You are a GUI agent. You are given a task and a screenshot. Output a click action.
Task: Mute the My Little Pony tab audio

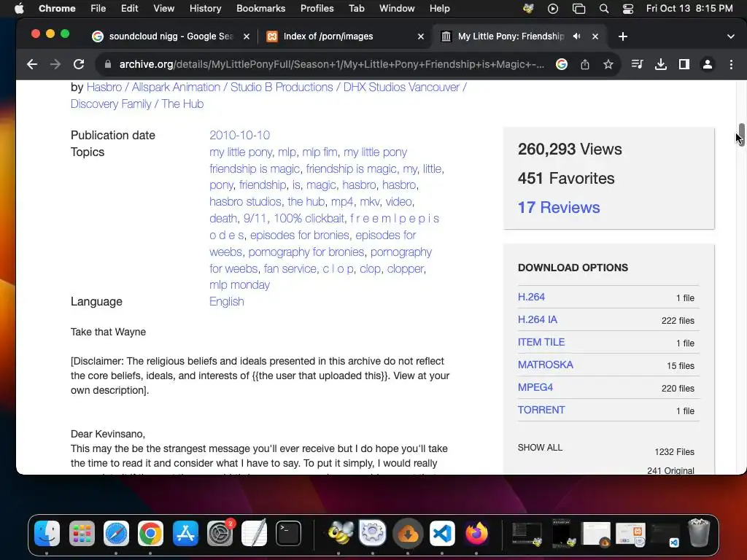[x=577, y=36]
